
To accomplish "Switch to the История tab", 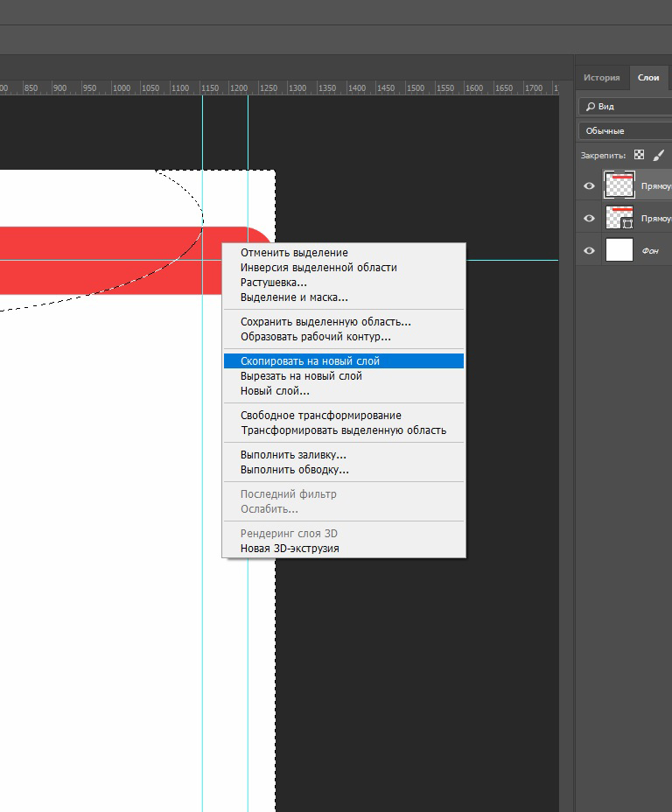I will [x=601, y=78].
